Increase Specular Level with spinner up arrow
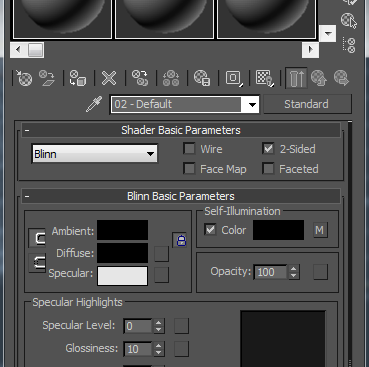 pyautogui.click(x=159, y=322)
